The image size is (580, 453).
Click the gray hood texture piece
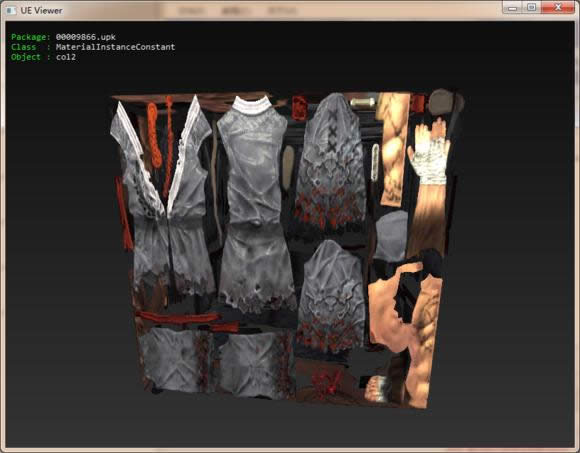(x=391, y=236)
